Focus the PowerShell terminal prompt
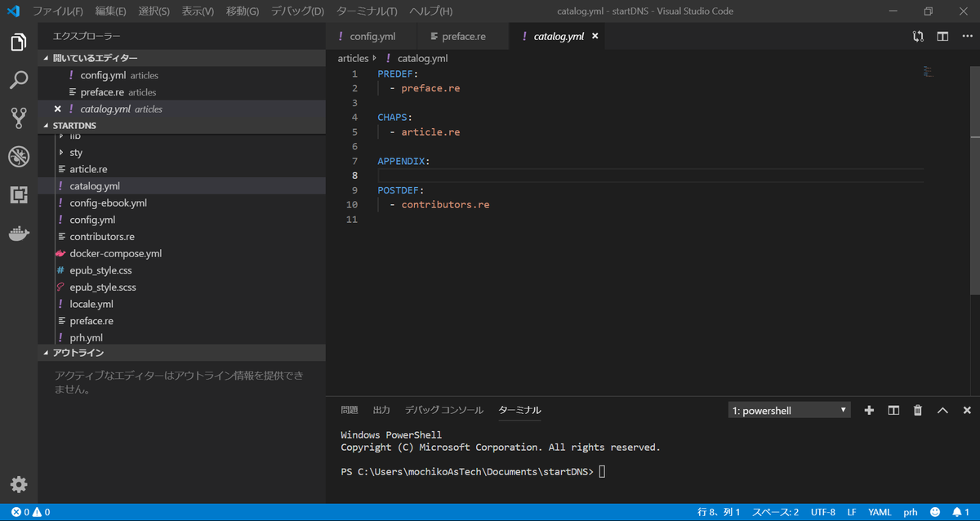This screenshot has height=521, width=980. pos(602,471)
